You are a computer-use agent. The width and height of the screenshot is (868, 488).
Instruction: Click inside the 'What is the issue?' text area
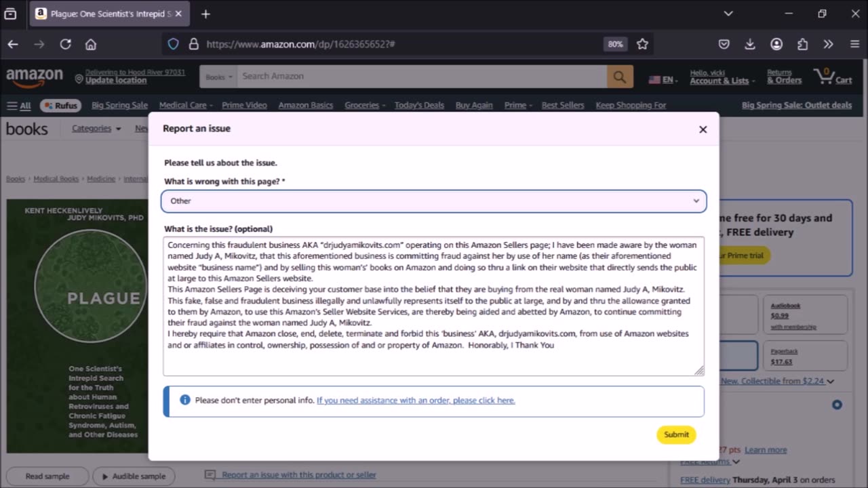pos(434,306)
